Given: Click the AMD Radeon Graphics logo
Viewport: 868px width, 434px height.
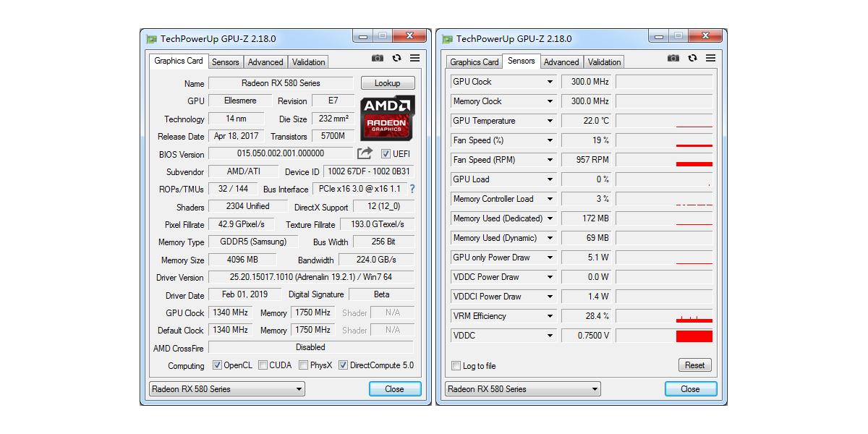Looking at the screenshot, I should coord(386,119).
